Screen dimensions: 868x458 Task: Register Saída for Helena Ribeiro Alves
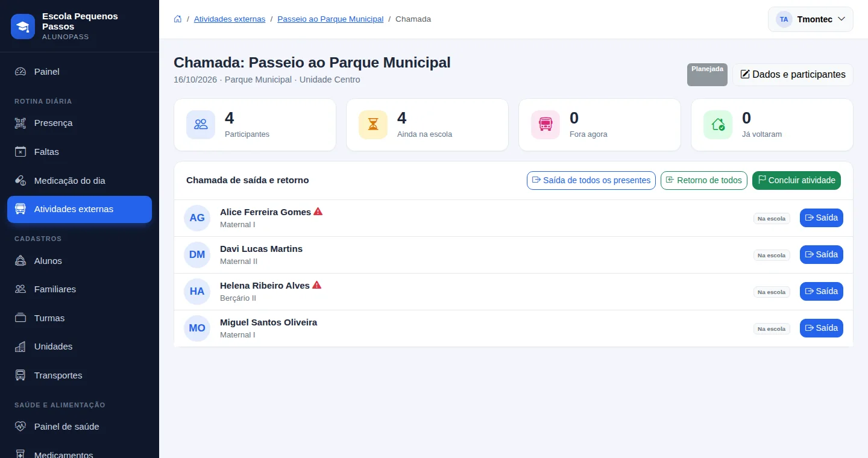[x=822, y=292]
